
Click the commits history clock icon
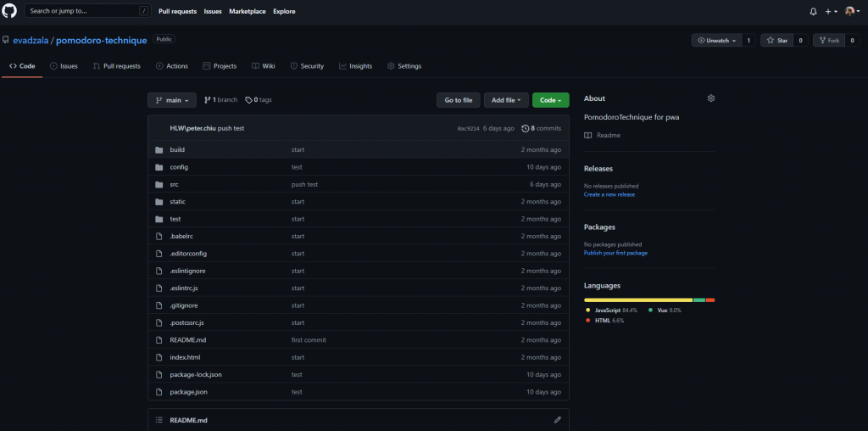click(x=526, y=128)
